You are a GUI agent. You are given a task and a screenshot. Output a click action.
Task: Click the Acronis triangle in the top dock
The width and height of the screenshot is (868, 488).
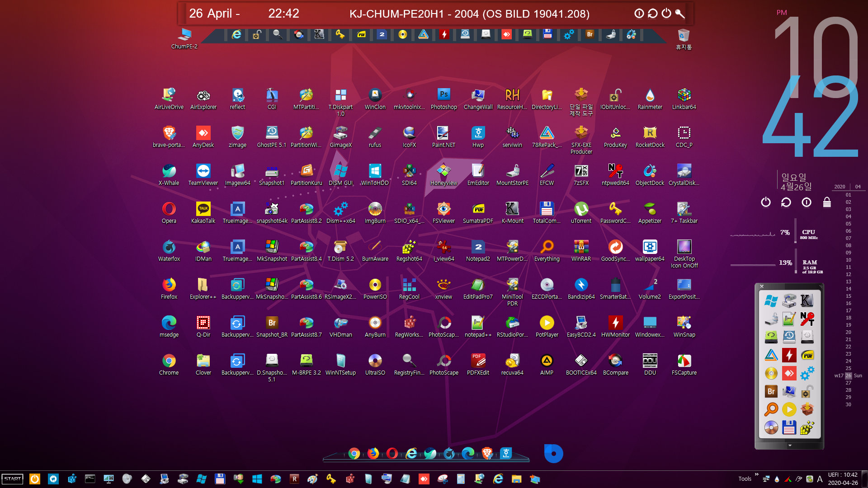423,34
